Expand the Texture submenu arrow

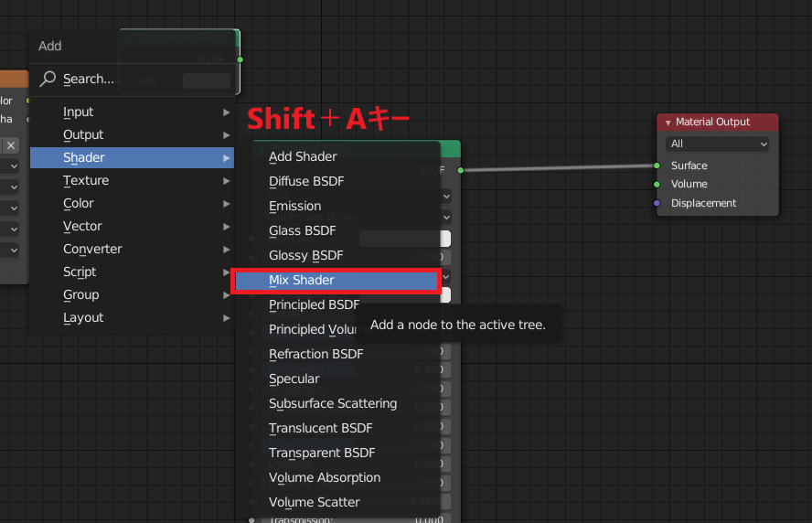click(x=226, y=181)
